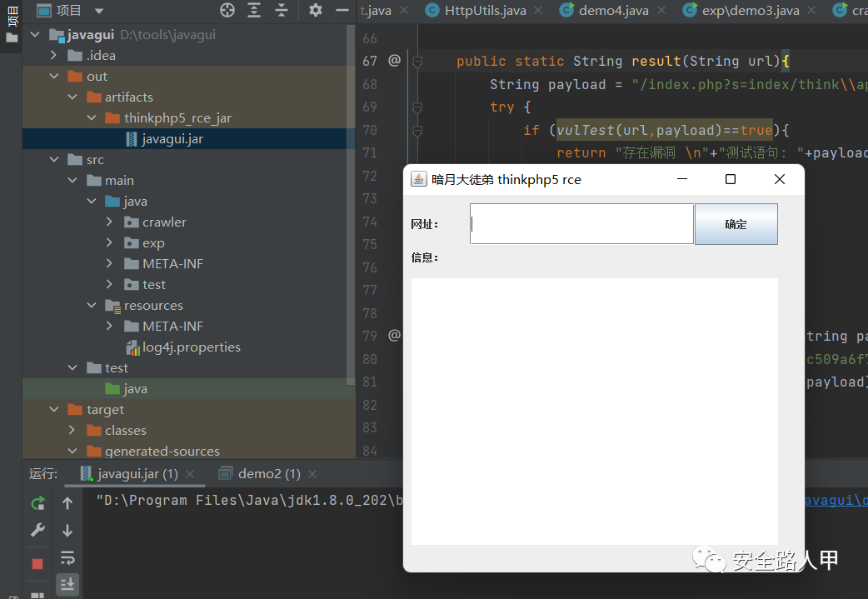The image size is (868, 599).
Task: Close the javagui.jar (1) run tab
Action: click(x=190, y=474)
